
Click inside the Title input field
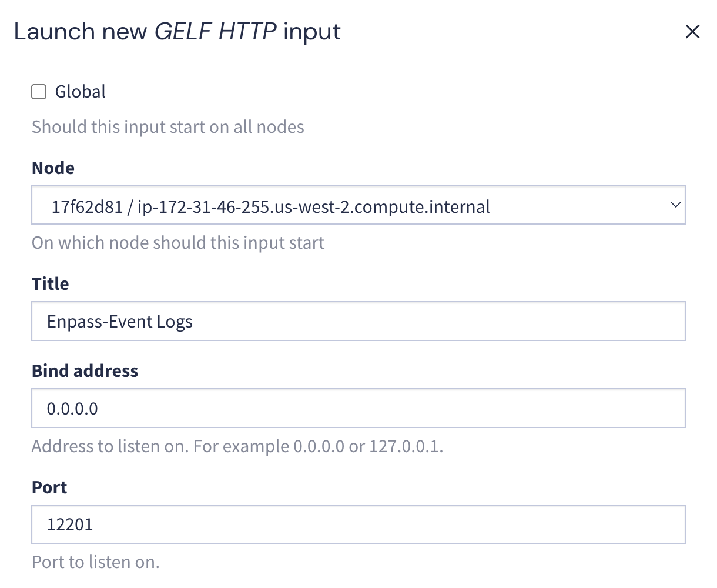tap(358, 321)
